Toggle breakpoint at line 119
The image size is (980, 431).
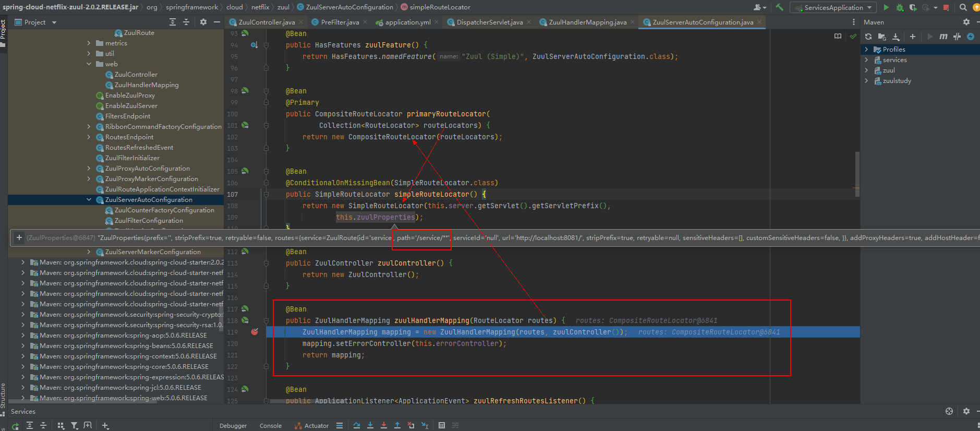point(255,332)
